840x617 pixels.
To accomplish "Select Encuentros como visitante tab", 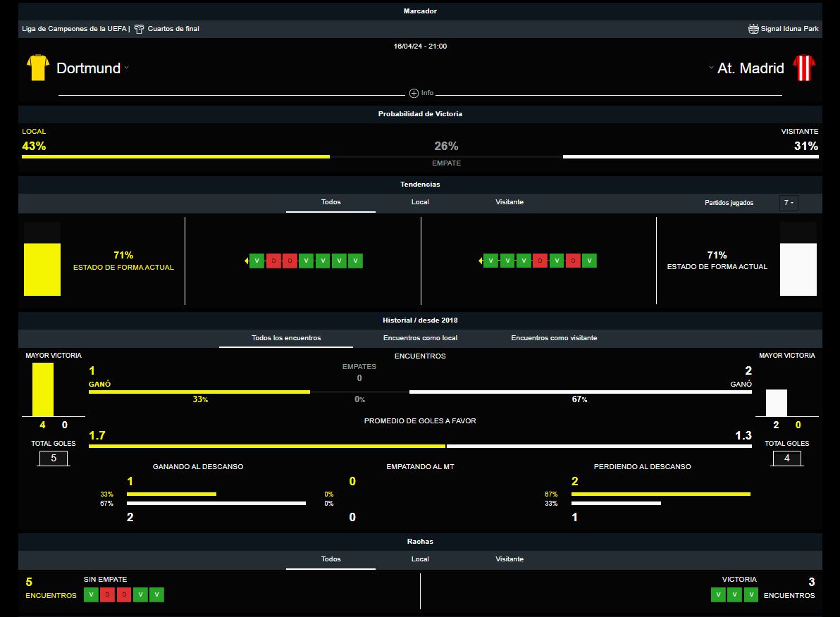I will tap(554, 338).
